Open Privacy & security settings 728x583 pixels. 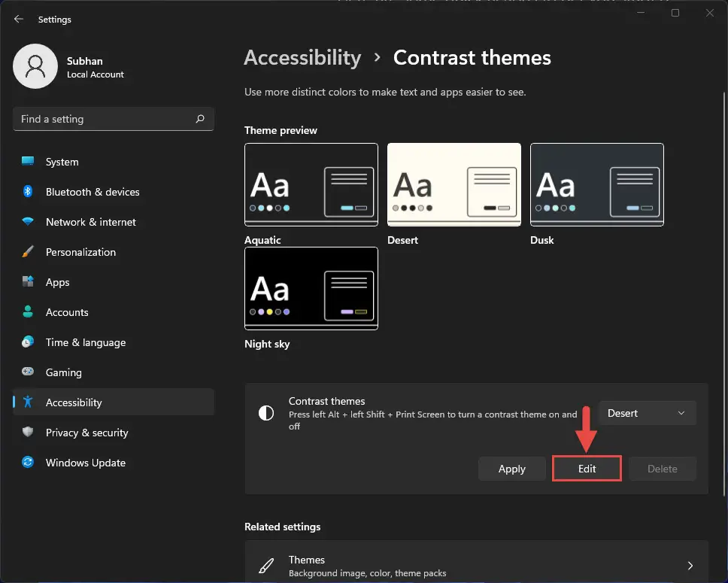click(114, 433)
